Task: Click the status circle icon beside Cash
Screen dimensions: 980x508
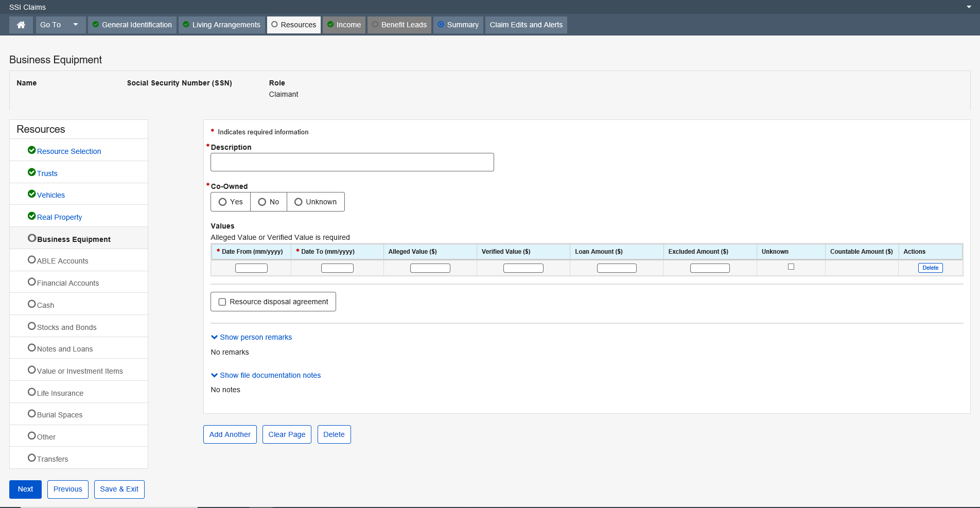Action: coord(31,304)
